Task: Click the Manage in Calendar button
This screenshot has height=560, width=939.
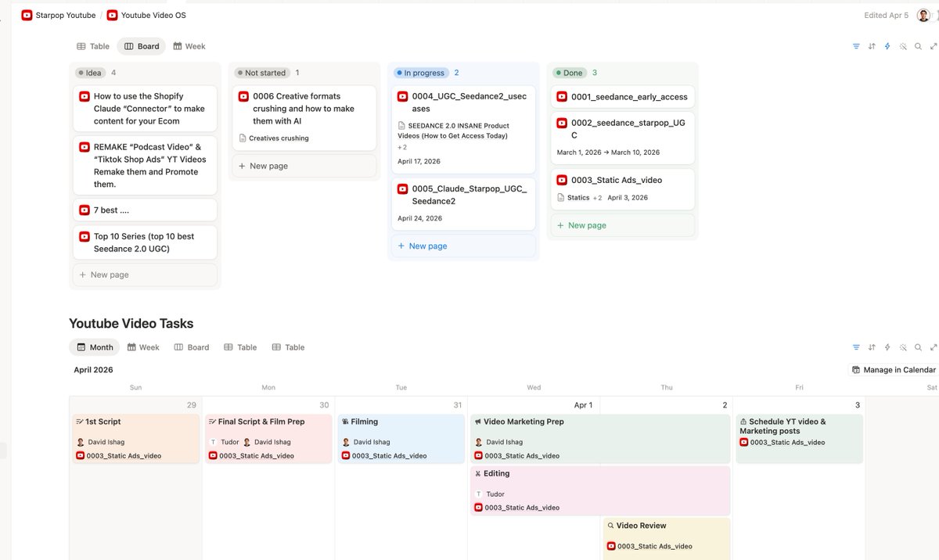Action: click(x=894, y=370)
